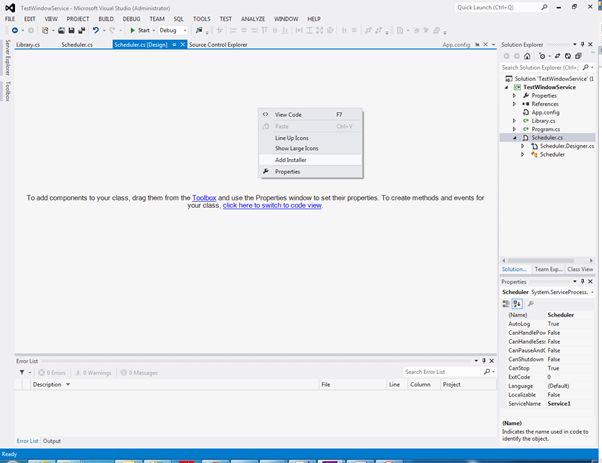
Task: Switch to the Team Explorer tab
Action: (548, 269)
